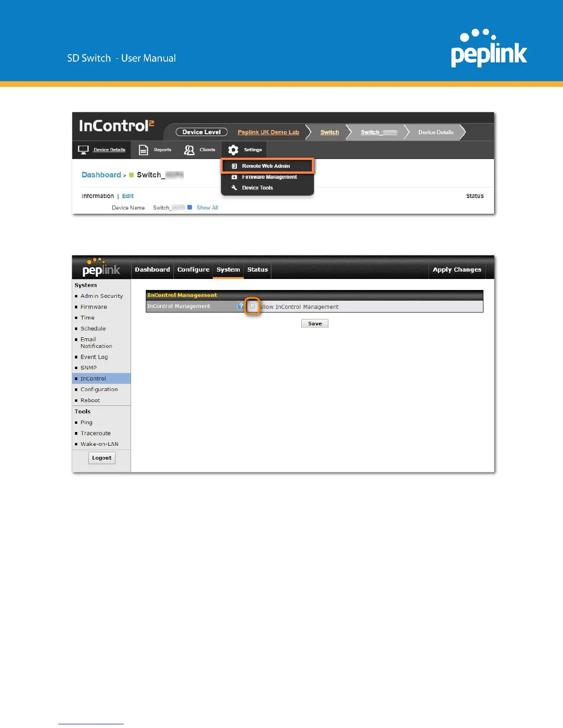
Task: Open Configuration in System sidebar
Action: pyautogui.click(x=99, y=389)
